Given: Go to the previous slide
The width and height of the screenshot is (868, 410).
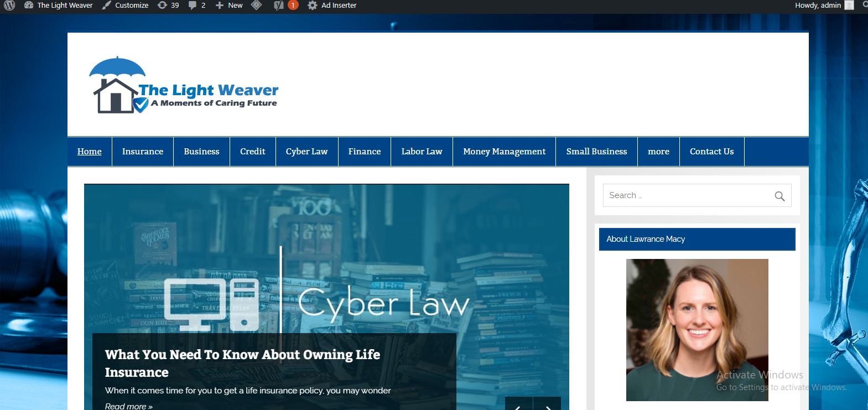Looking at the screenshot, I should (519, 404).
